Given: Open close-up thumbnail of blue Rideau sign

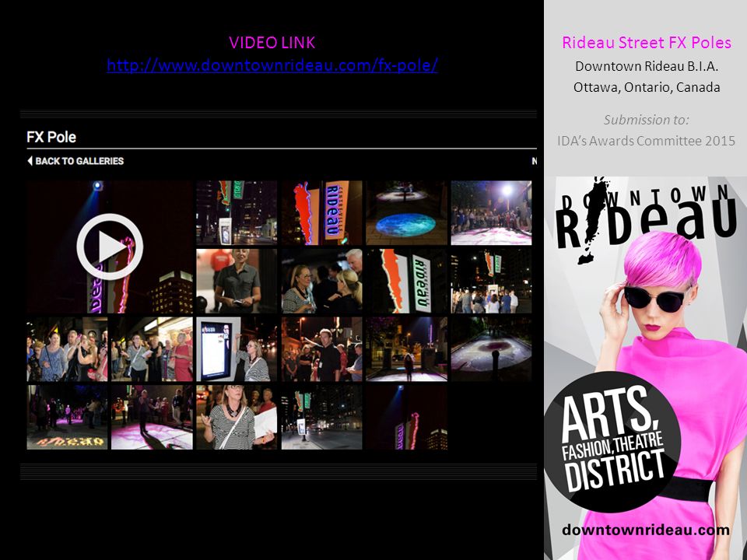Looking at the screenshot, I should (x=321, y=212).
